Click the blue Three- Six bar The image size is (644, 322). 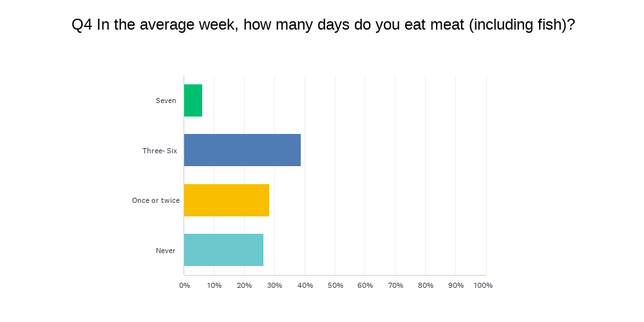point(242,150)
